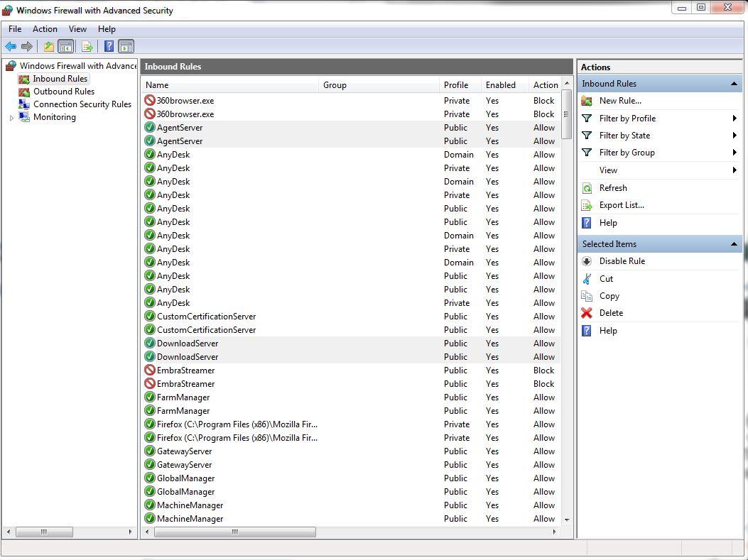Collapse the Inbound Rules actions section
748x560 pixels.
pos(735,84)
